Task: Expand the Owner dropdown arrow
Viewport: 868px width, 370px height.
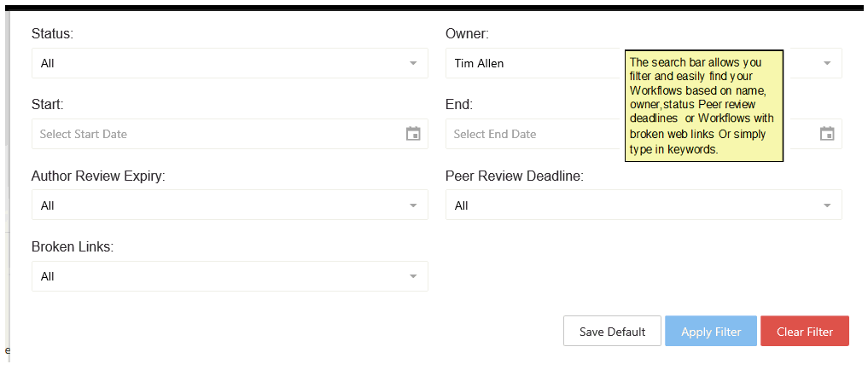Action: [x=826, y=63]
